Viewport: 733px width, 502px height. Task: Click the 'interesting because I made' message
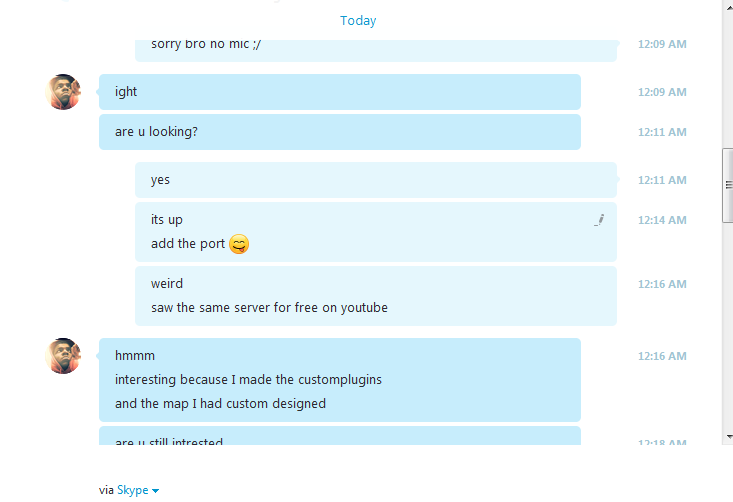(248, 380)
